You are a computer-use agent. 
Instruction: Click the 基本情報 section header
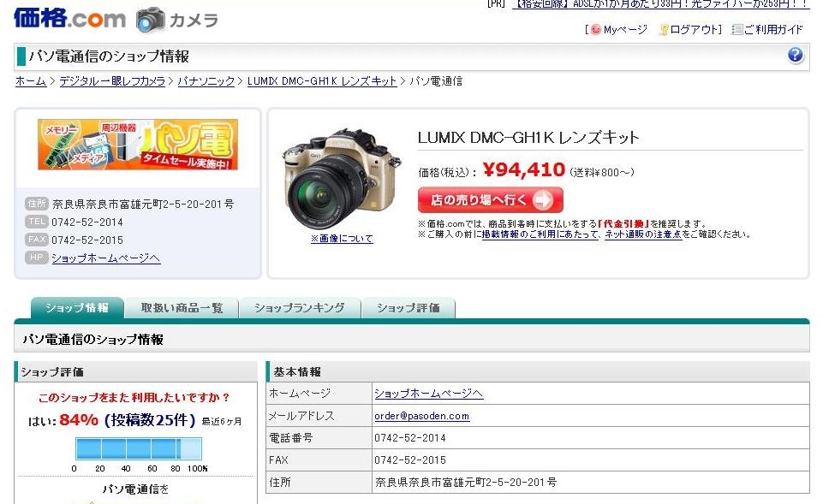(x=538, y=371)
